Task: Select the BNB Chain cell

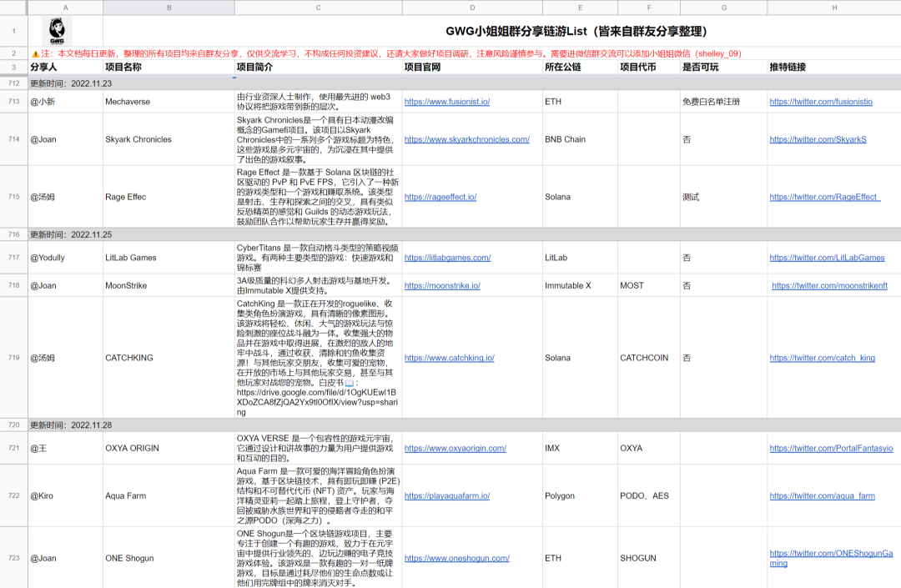Action: tap(581, 139)
